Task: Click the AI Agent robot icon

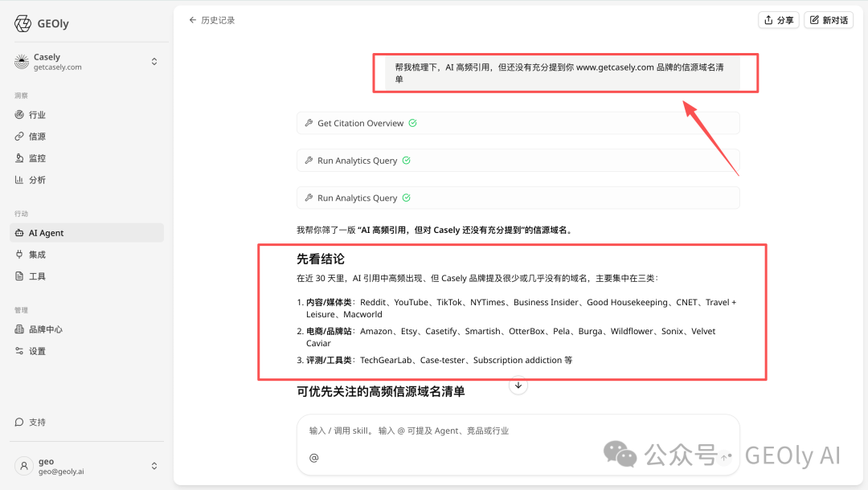Action: [19, 233]
